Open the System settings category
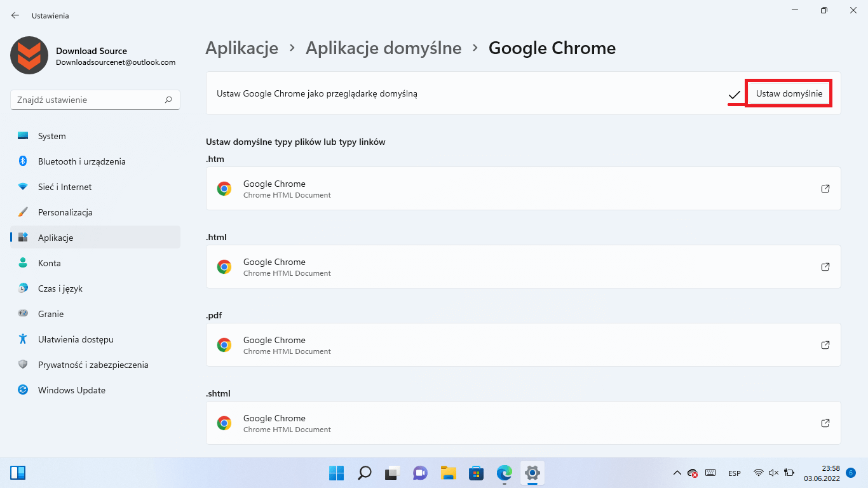 [x=95, y=136]
